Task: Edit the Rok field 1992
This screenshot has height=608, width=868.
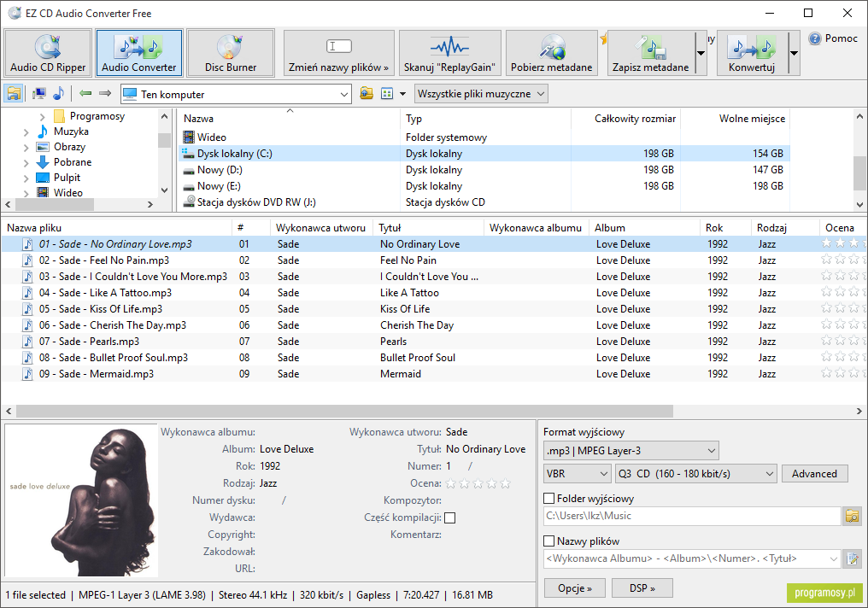Action: [270, 466]
